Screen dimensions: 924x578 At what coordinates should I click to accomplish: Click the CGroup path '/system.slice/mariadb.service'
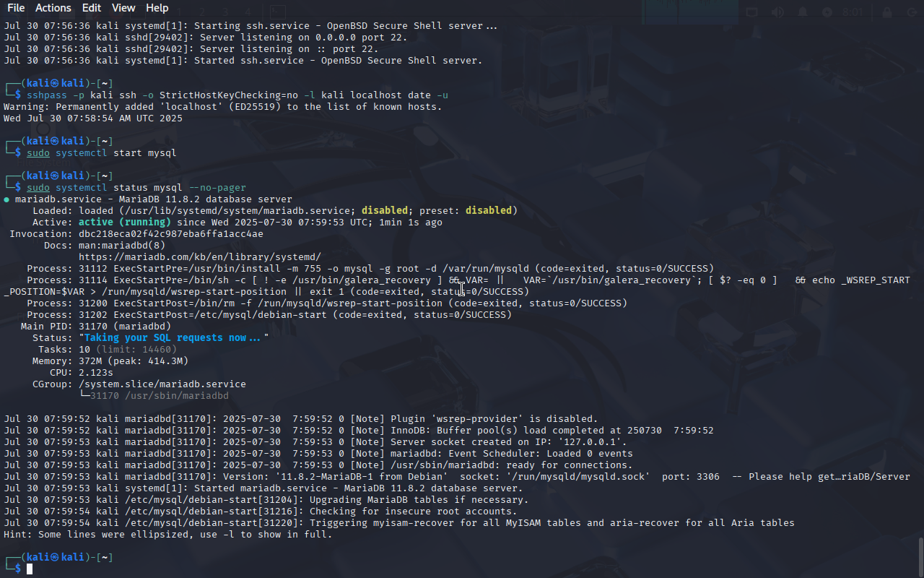162,384
